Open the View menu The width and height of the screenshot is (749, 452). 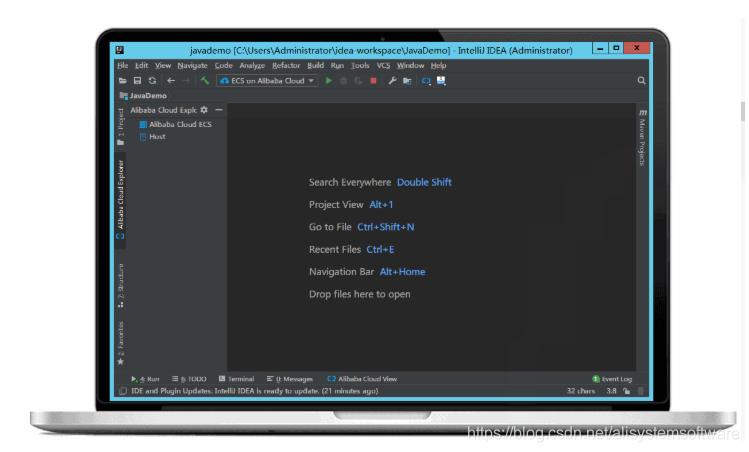[163, 65]
